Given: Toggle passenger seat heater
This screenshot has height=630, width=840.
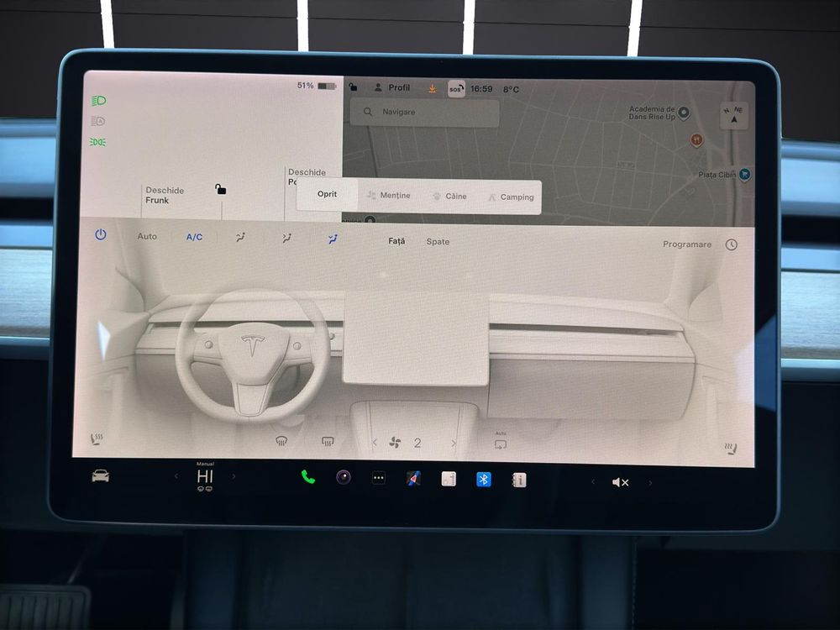Looking at the screenshot, I should click(x=731, y=449).
